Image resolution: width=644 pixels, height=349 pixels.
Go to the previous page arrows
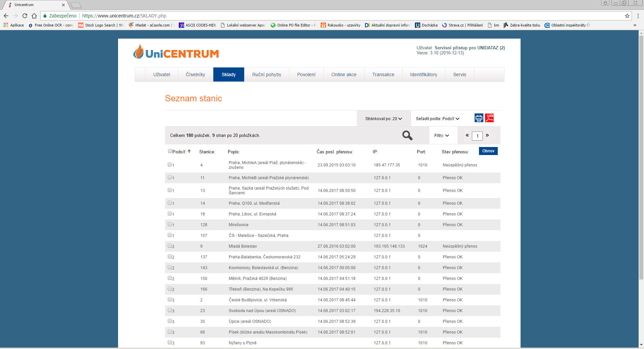(467, 135)
